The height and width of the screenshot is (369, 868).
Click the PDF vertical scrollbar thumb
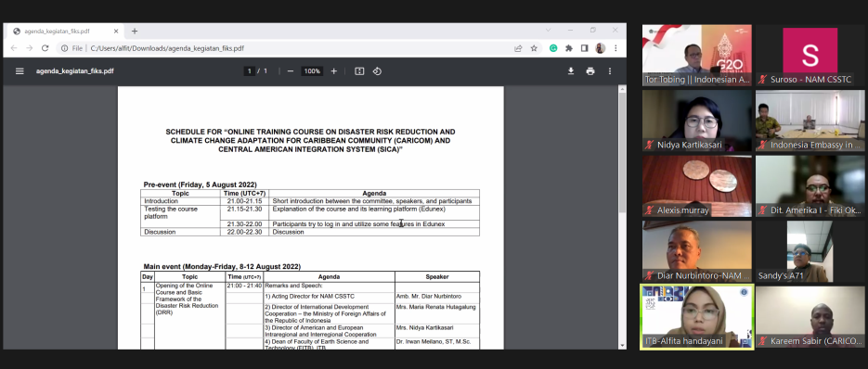(x=622, y=152)
